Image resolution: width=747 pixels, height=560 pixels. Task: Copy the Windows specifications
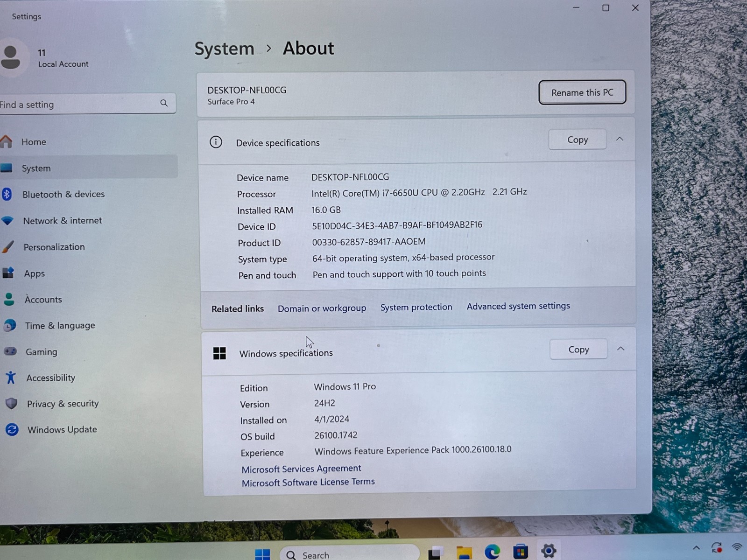click(x=578, y=350)
